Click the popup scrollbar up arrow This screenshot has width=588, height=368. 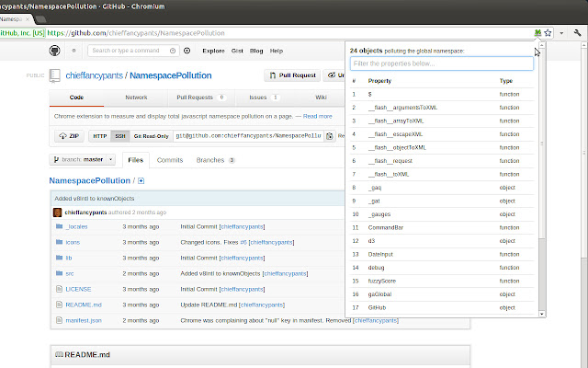[542, 45]
